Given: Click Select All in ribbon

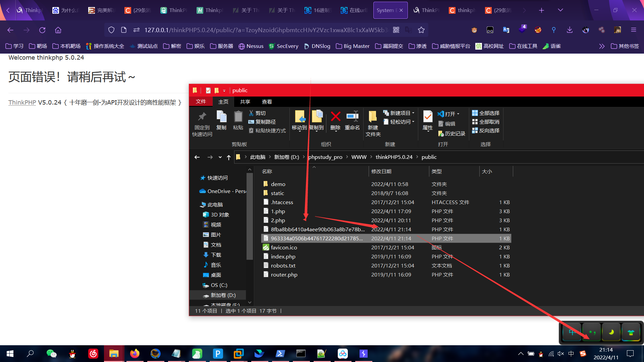Looking at the screenshot, I should [486, 113].
